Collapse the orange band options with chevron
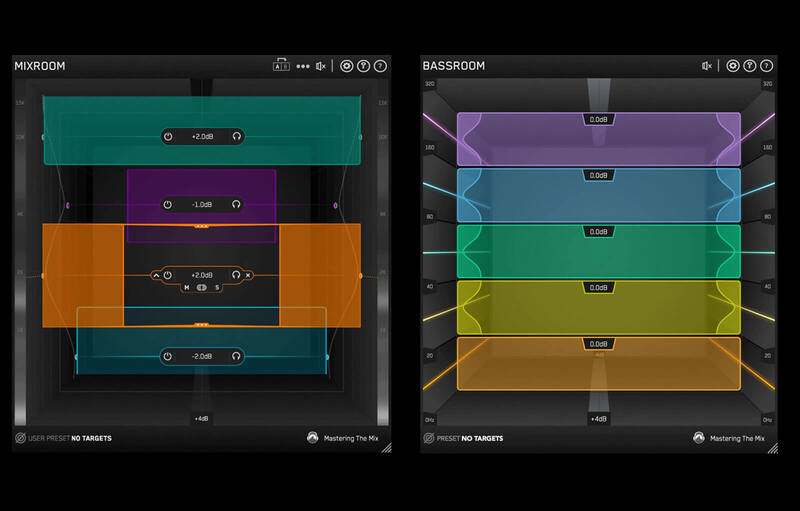Screen dimensions: 800x511 [156, 275]
